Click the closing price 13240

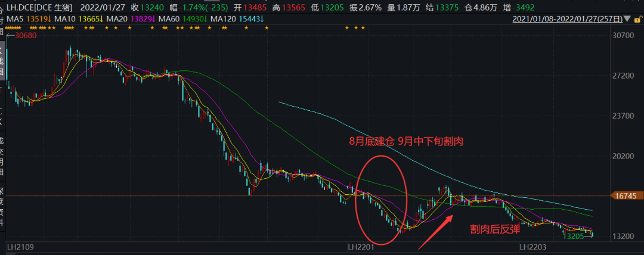[153, 7]
